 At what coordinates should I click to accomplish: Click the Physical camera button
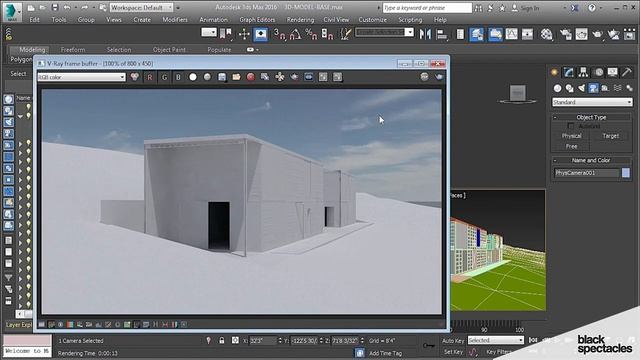571,136
